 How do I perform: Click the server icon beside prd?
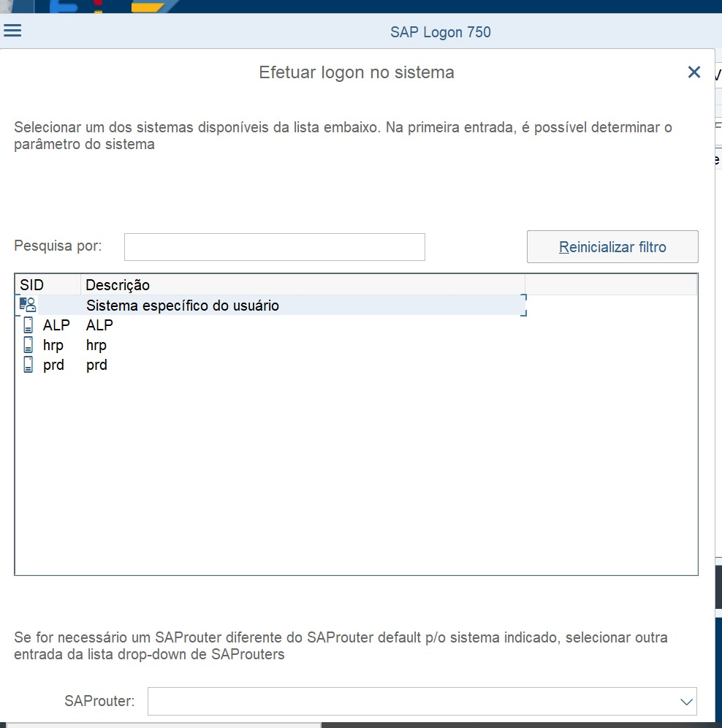(28, 365)
